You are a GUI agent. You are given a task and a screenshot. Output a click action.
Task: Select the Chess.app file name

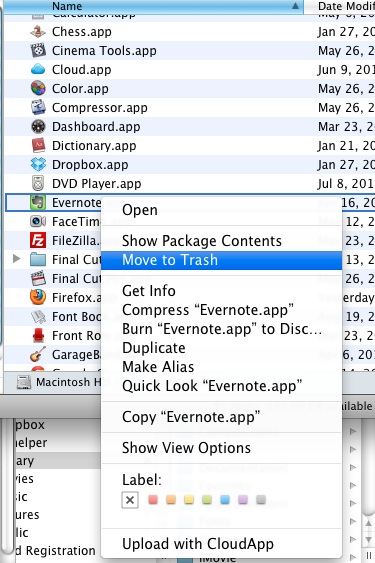pyautogui.click(x=82, y=32)
